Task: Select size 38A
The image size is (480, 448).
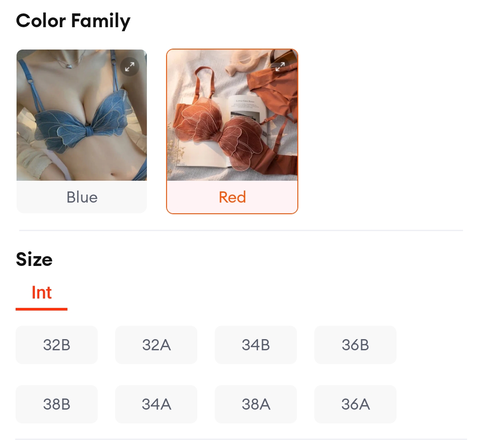Action: click(255, 404)
